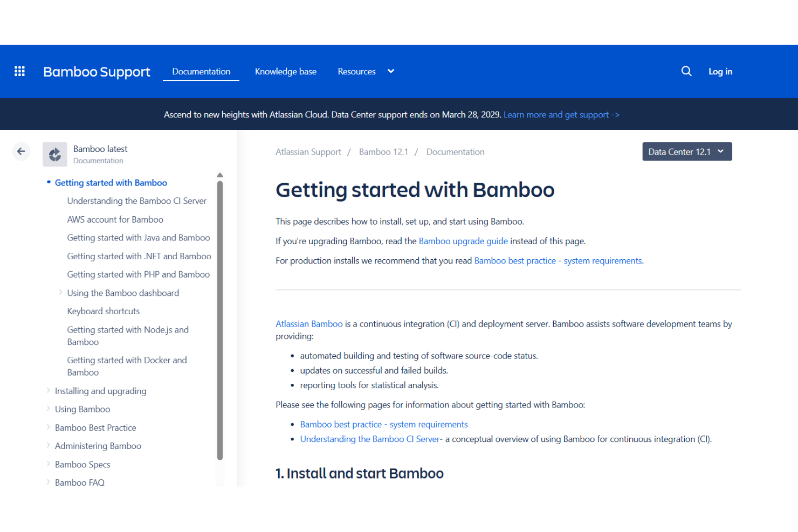Expand Administering Bamboo section

pyautogui.click(x=48, y=445)
